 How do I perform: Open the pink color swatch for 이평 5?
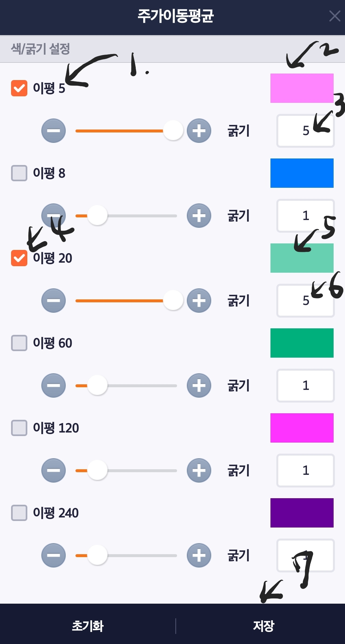click(x=301, y=88)
